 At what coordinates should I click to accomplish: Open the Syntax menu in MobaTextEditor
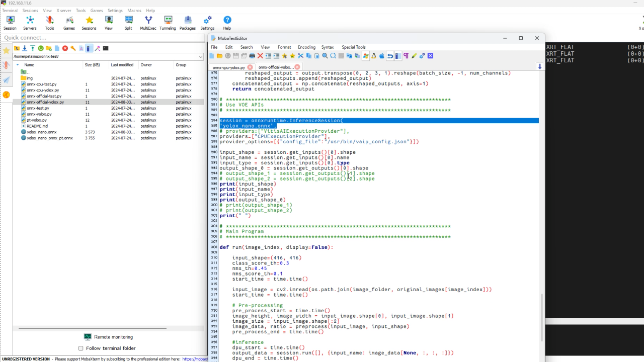coord(328,47)
